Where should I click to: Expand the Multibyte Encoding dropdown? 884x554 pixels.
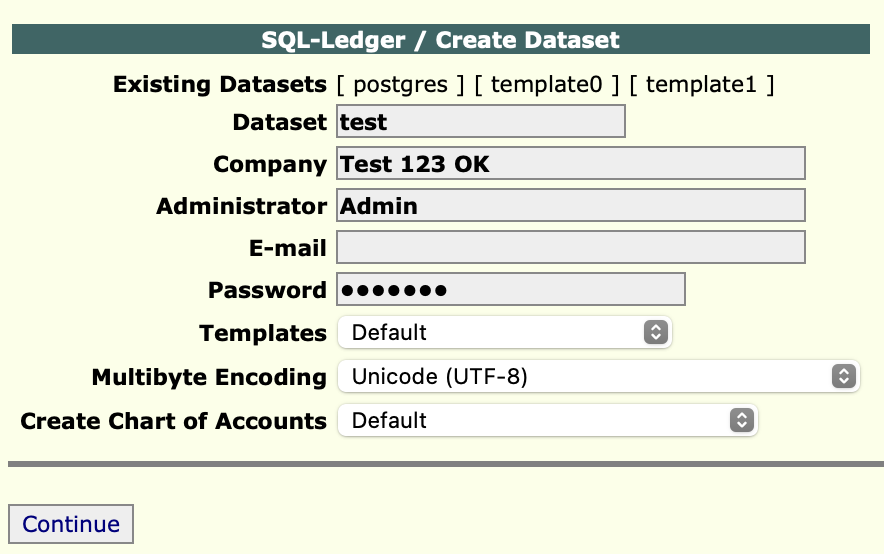pyautogui.click(x=598, y=376)
